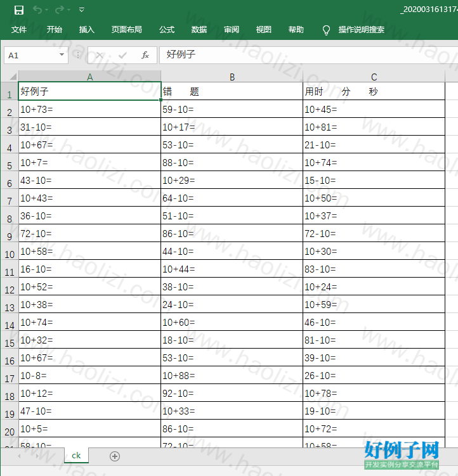
Task: Select cell with 10+72=
Action: (x=374, y=428)
